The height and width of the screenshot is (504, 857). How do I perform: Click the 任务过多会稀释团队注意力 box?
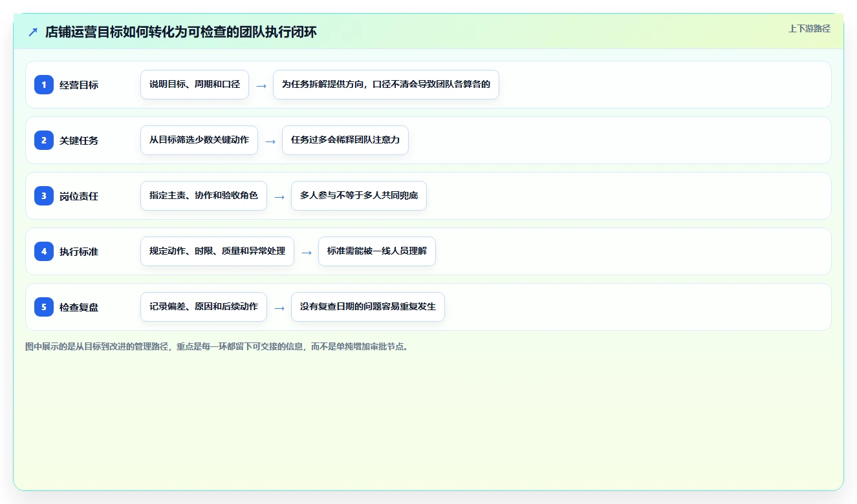pyautogui.click(x=345, y=140)
